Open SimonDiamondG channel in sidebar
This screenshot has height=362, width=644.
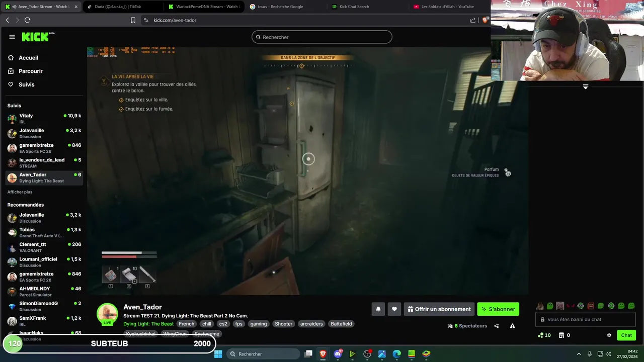pos(44,306)
